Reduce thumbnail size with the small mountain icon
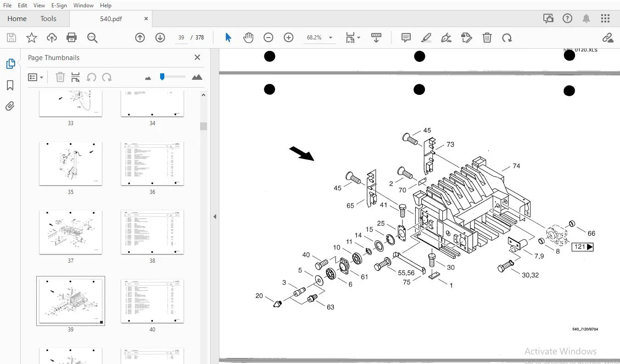 pos(148,78)
